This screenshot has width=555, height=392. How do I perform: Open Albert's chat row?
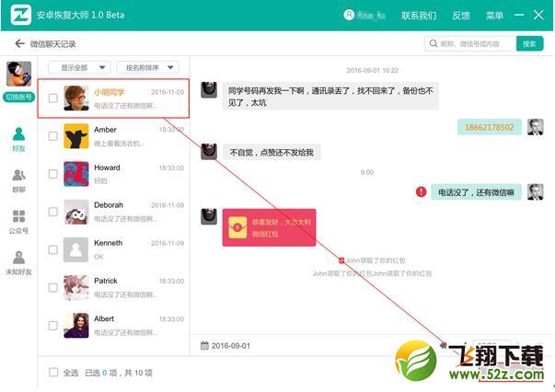click(113, 325)
